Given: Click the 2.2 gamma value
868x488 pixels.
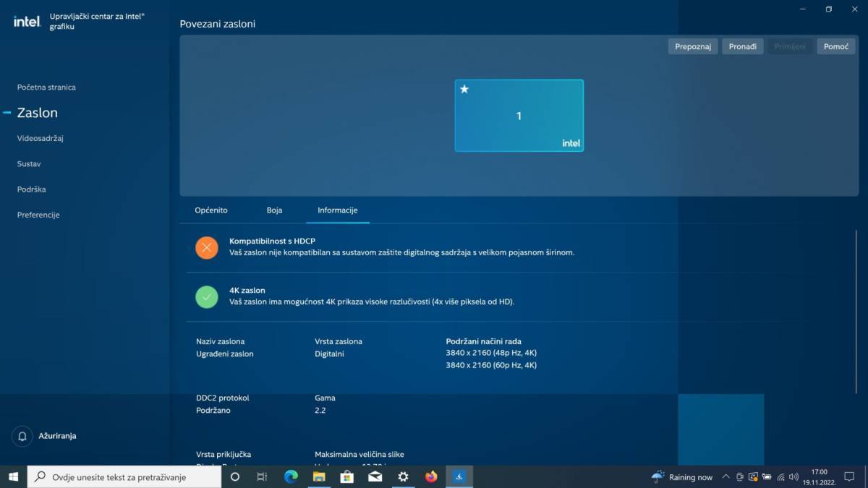Looking at the screenshot, I should coord(320,410).
